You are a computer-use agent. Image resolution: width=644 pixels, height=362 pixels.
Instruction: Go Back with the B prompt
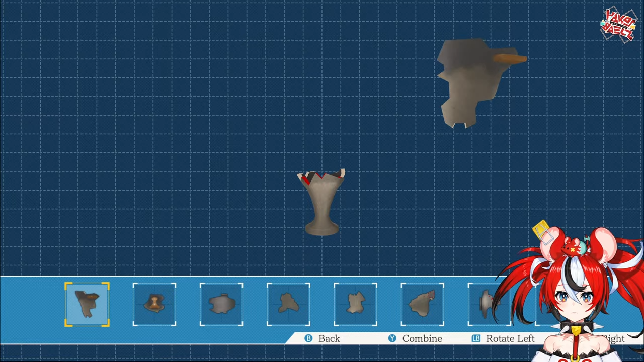point(323,339)
